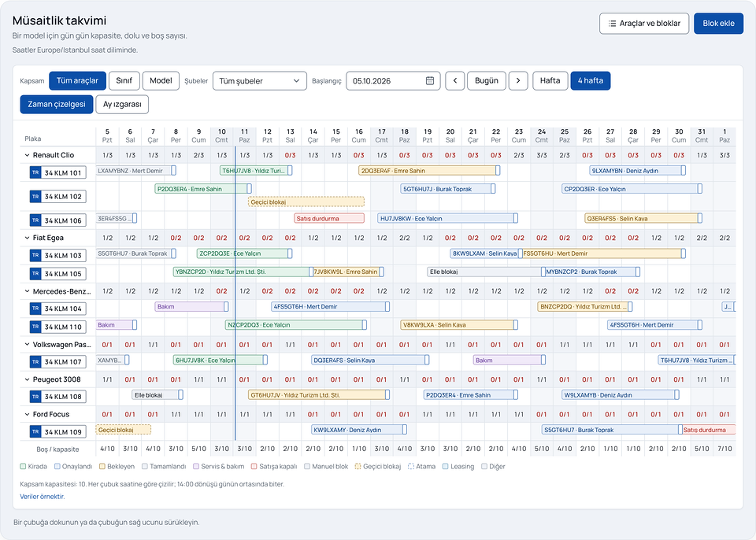
Task: Open the GT6HU7JV Yıldız Turizm booking bar
Action: click(319, 395)
